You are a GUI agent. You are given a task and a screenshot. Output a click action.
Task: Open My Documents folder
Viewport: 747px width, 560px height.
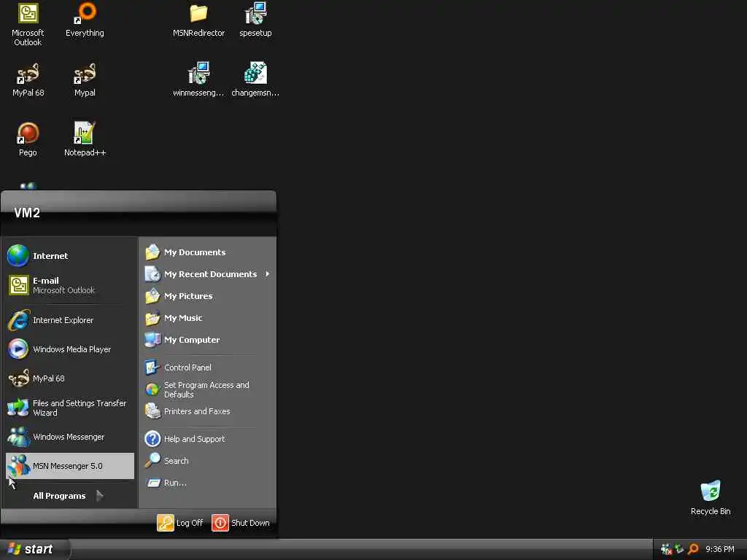coord(208,252)
